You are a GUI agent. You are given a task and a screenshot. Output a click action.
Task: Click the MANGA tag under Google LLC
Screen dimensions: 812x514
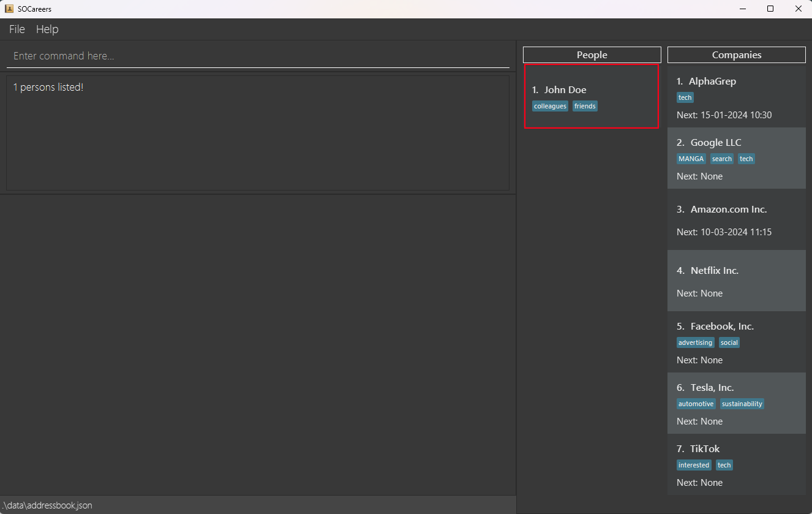691,159
